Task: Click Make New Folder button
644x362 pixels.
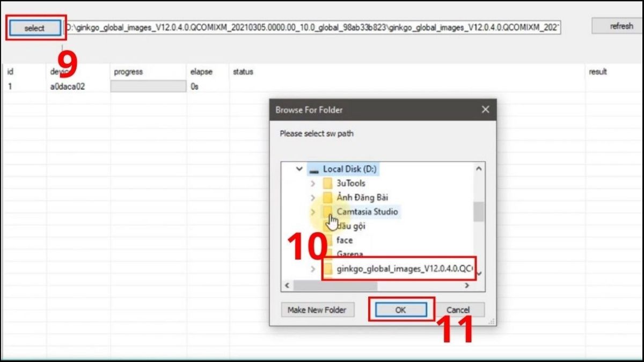Action: (x=317, y=310)
